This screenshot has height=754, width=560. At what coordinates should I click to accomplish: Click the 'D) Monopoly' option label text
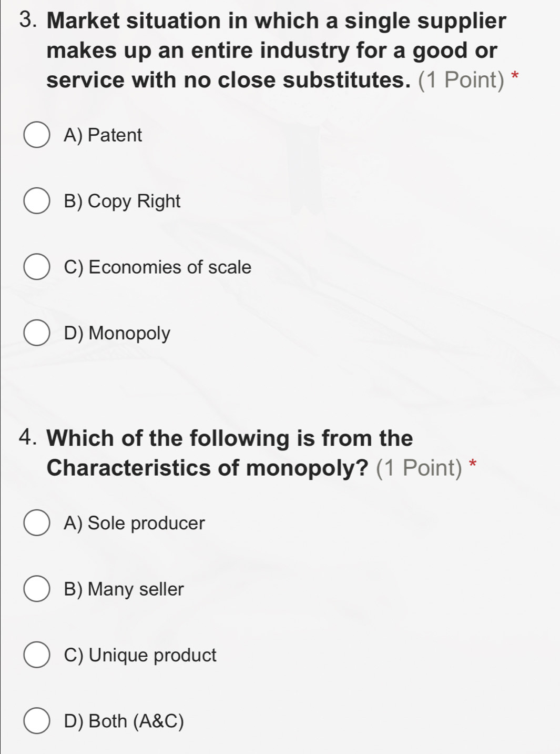(x=117, y=334)
